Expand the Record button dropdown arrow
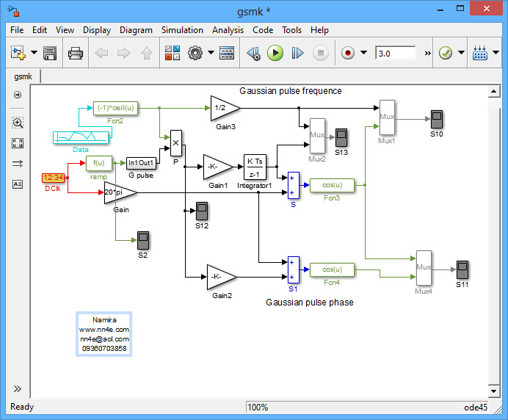Screen dimensions: 508x420 [x=363, y=53]
